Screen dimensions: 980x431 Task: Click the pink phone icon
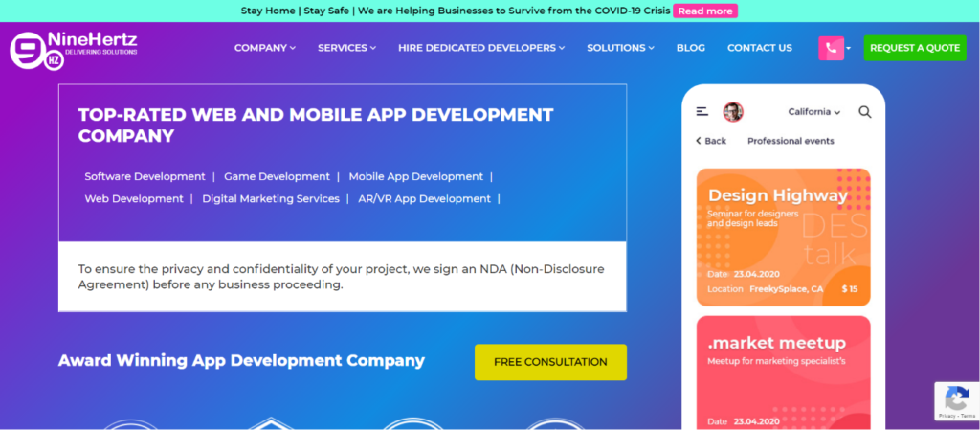(831, 48)
